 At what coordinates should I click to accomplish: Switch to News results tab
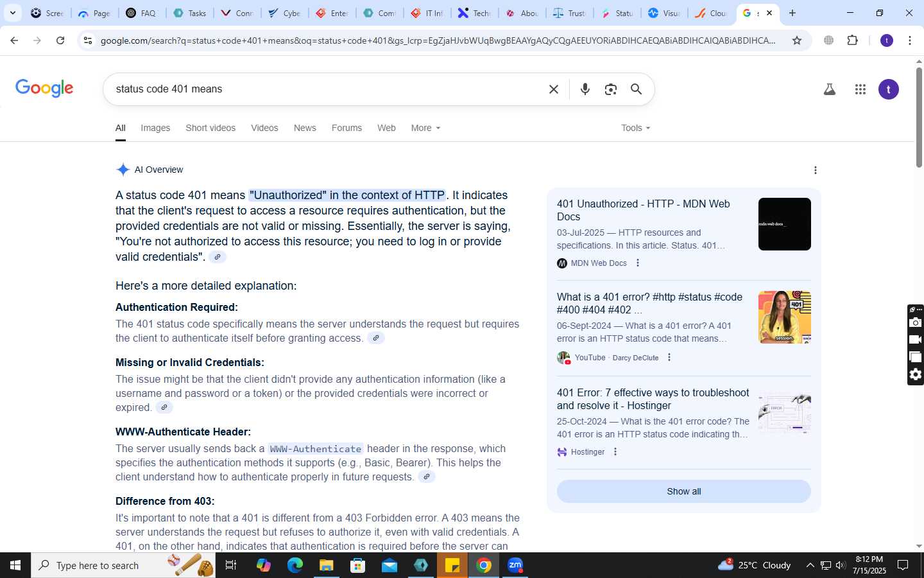(x=305, y=128)
